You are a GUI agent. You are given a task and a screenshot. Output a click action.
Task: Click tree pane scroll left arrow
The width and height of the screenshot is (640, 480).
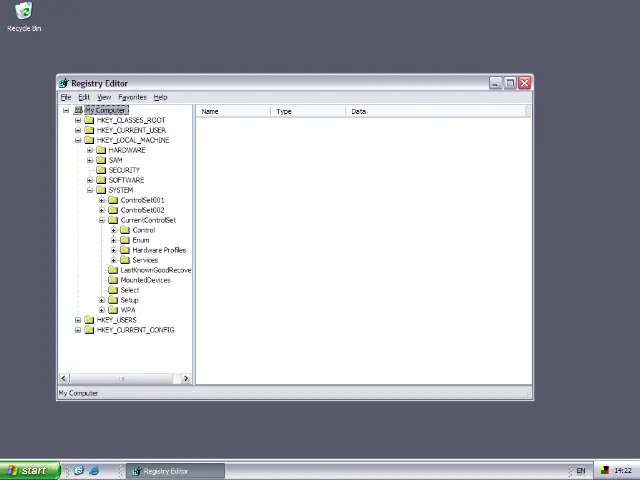tap(64, 378)
